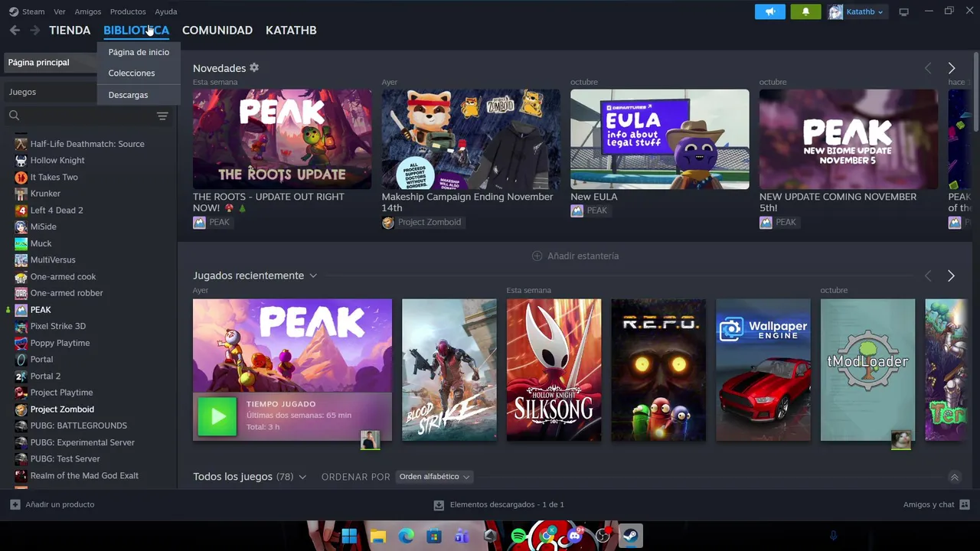Click the green play button on PEAK

217,416
